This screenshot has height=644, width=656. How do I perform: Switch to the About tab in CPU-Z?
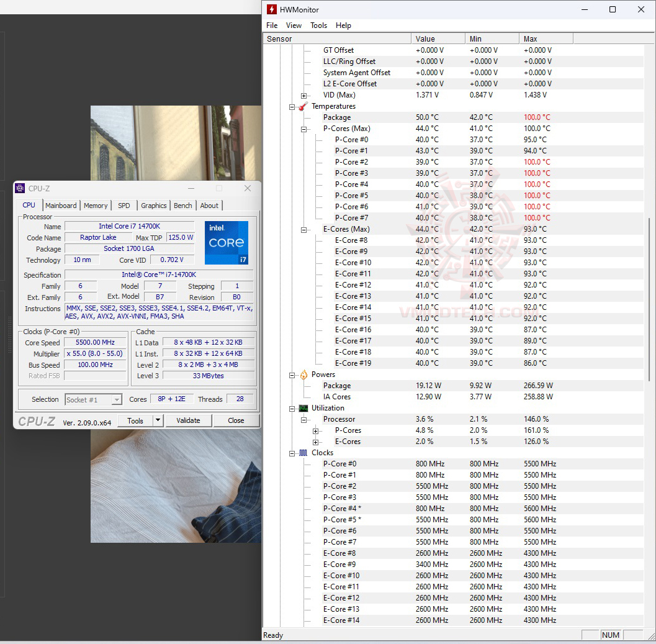[x=209, y=206]
